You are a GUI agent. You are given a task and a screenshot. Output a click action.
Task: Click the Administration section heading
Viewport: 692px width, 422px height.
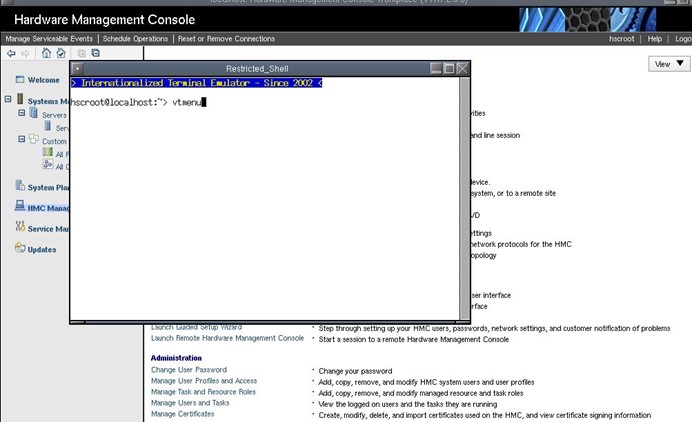(x=176, y=358)
